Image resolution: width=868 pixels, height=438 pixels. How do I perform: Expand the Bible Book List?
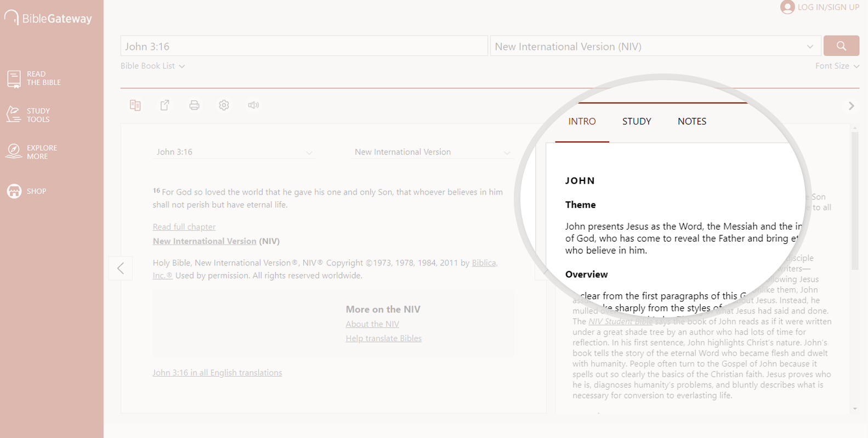coord(152,66)
